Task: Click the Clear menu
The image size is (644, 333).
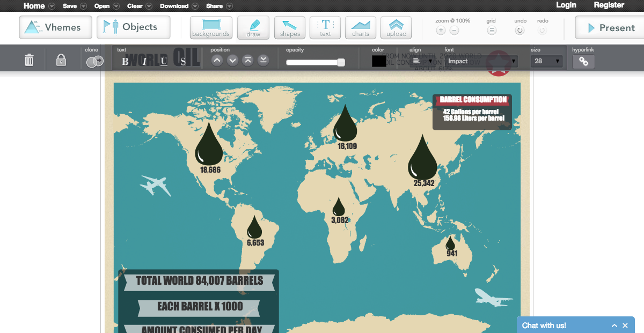Action: coord(135,6)
